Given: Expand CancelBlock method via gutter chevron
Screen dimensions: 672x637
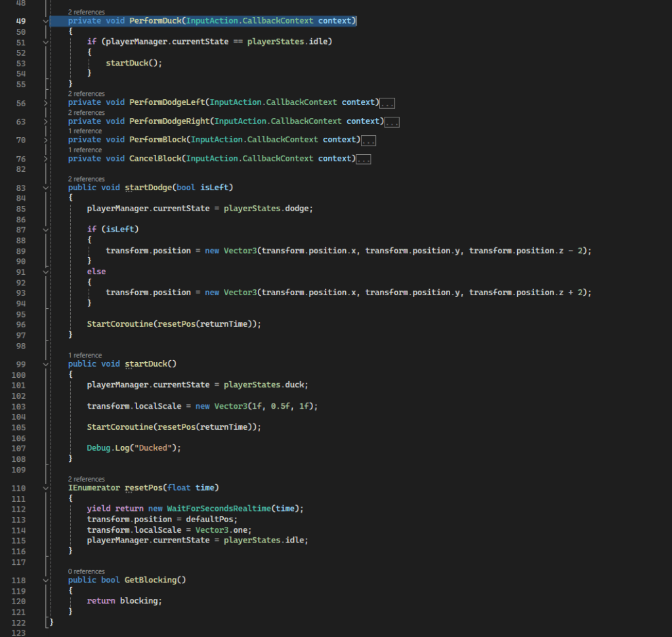Looking at the screenshot, I should pyautogui.click(x=45, y=159).
